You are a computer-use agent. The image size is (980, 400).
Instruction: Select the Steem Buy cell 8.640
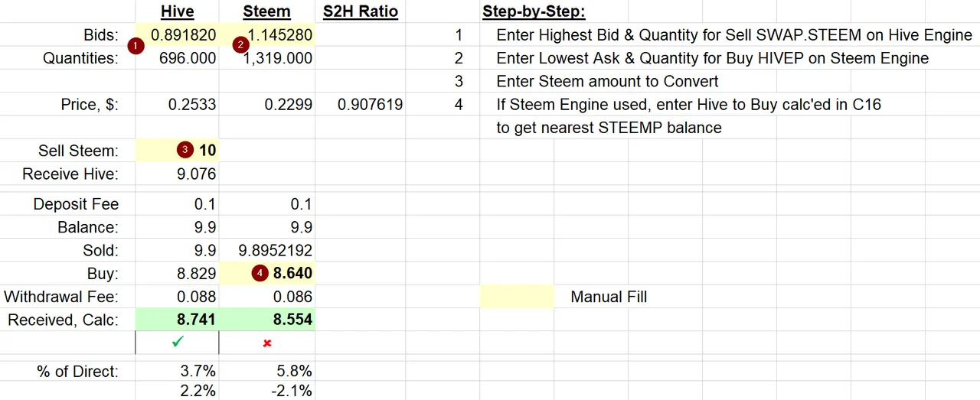click(x=267, y=273)
